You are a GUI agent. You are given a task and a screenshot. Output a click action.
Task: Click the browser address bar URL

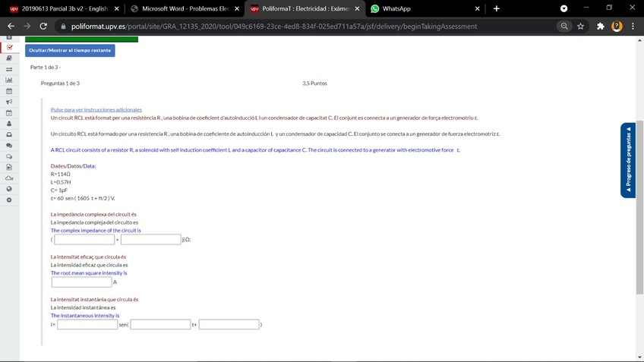[274, 27]
